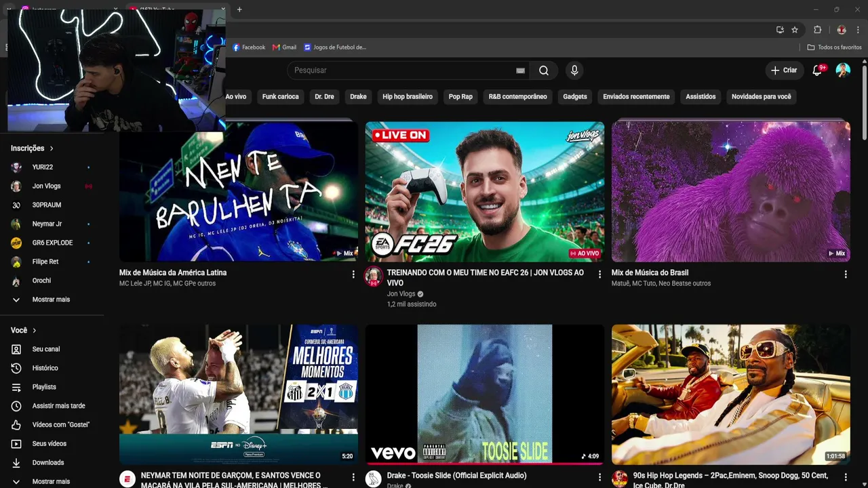Open the Jon Vlogs channel avatar in sidebar
Image resolution: width=868 pixels, height=488 pixels.
point(16,186)
